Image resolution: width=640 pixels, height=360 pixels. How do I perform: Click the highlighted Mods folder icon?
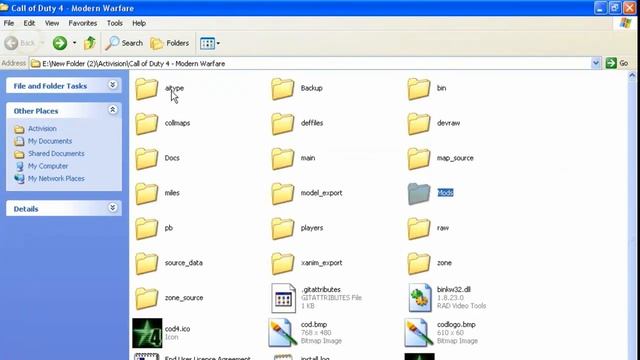(419, 193)
